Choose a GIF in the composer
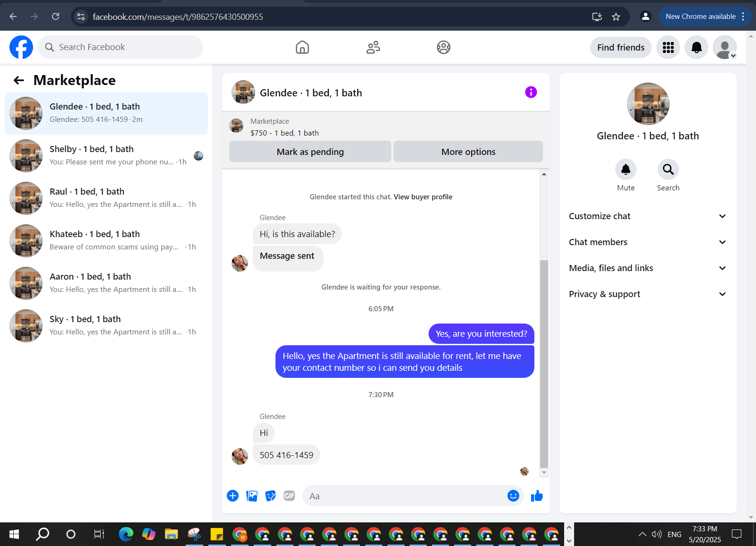756x546 pixels. 289,495
